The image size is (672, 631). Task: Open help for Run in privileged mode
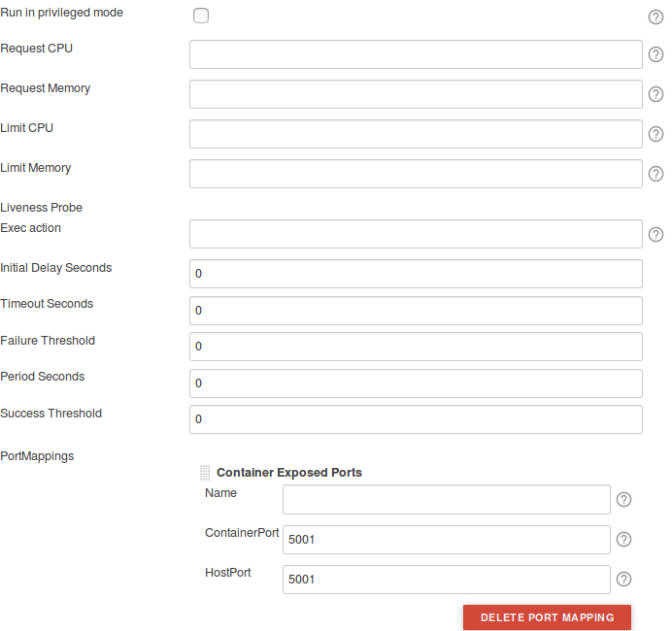coord(655,17)
